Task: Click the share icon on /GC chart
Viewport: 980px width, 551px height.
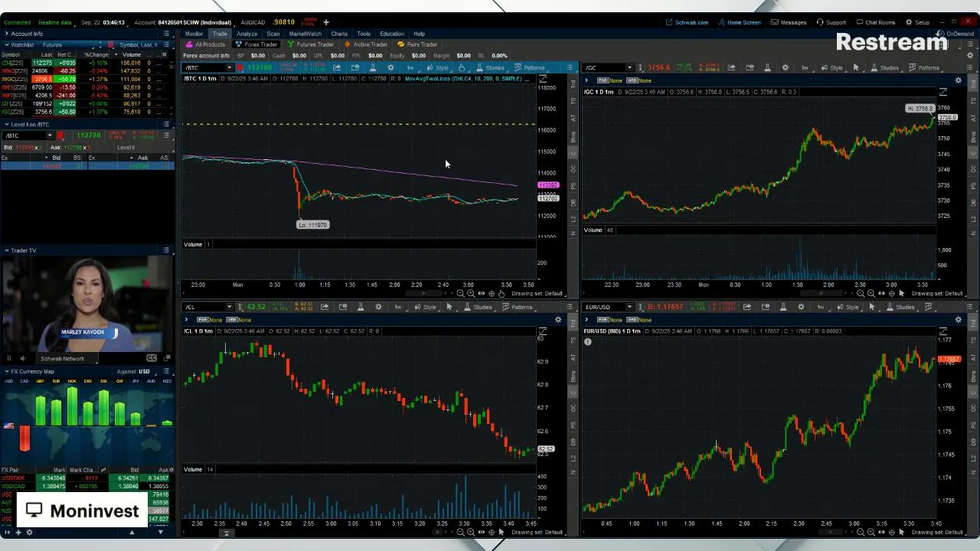Action: [731, 67]
